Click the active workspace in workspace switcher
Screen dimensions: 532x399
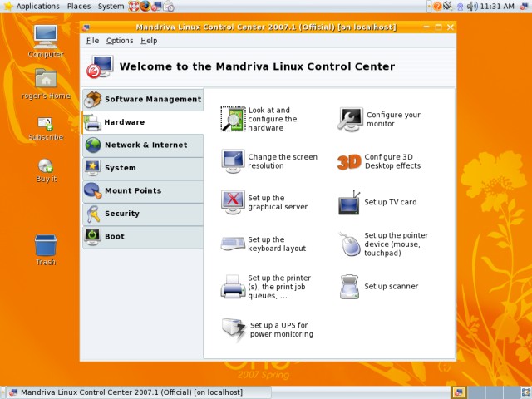pos(458,392)
